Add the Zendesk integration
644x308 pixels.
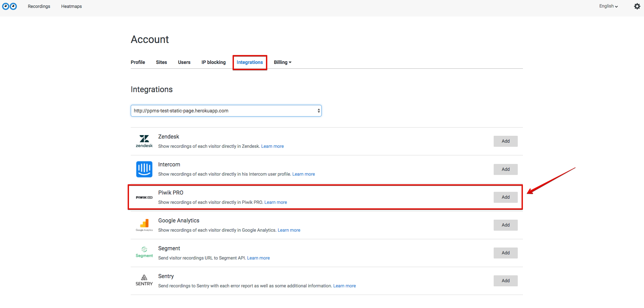tap(506, 141)
